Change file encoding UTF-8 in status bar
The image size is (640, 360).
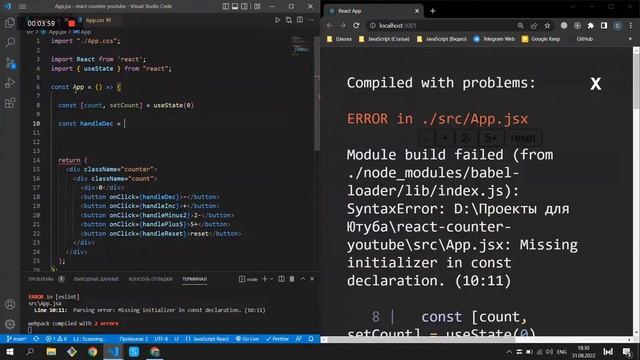click(x=161, y=339)
